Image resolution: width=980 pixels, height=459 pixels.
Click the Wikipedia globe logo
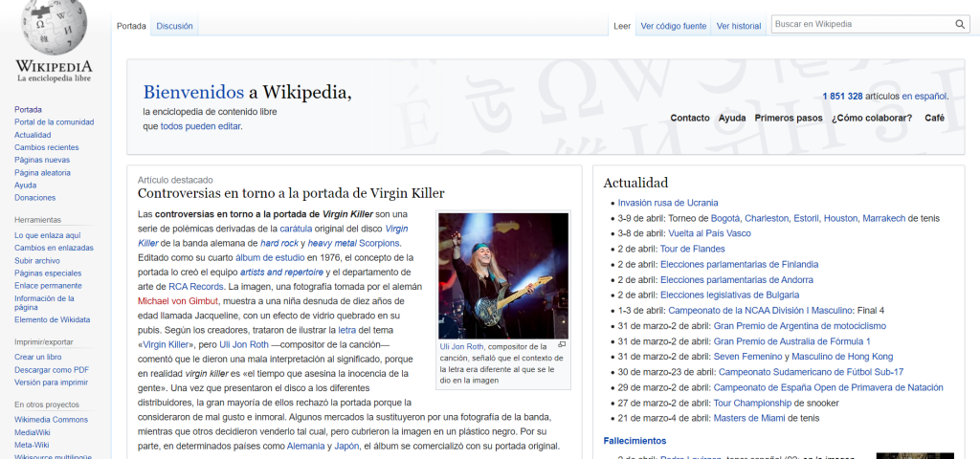click(54, 28)
